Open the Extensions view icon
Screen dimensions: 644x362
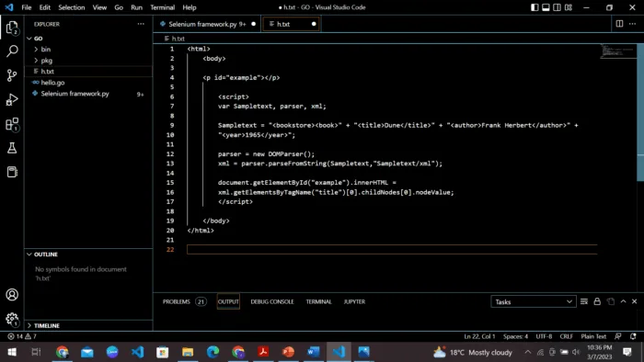[x=12, y=124]
